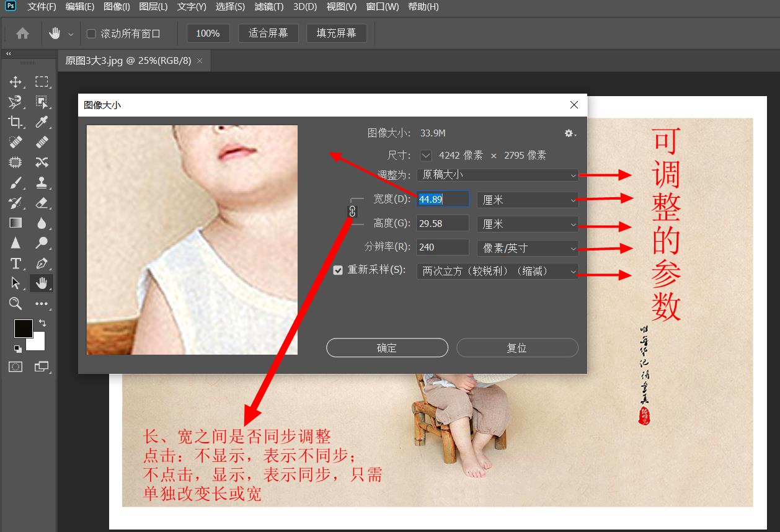Select the Clone Stamp tool
The image size is (780, 532).
pyautogui.click(x=40, y=182)
